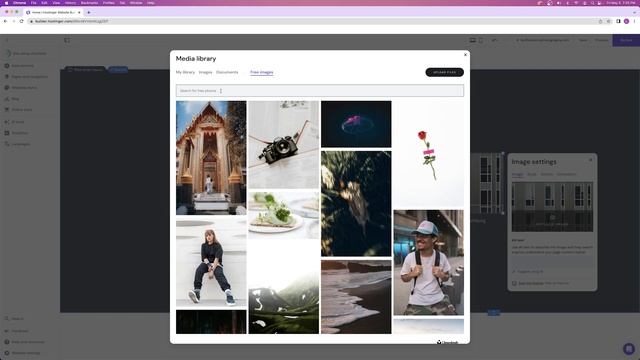Open a new Chrome tab
Viewport: 640px width, 360px height.
click(x=89, y=12)
